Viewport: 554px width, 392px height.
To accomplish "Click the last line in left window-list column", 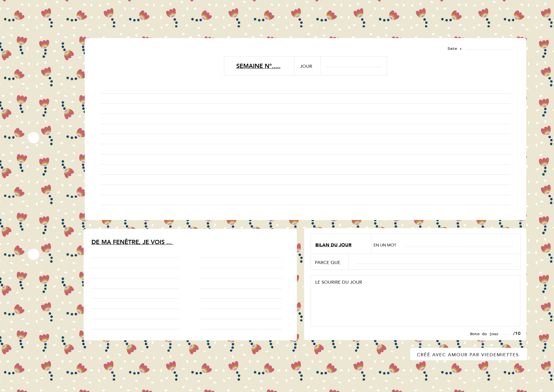I will click(135, 329).
